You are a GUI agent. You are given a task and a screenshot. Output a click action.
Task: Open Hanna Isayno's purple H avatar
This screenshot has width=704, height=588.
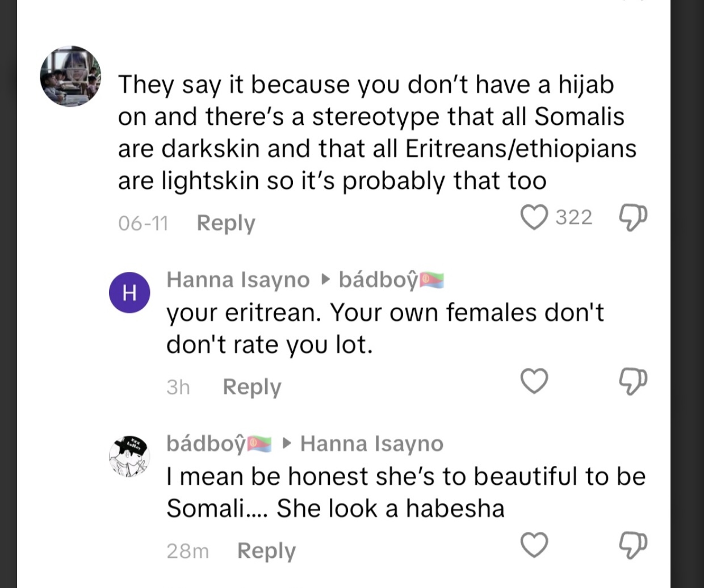pos(129,292)
